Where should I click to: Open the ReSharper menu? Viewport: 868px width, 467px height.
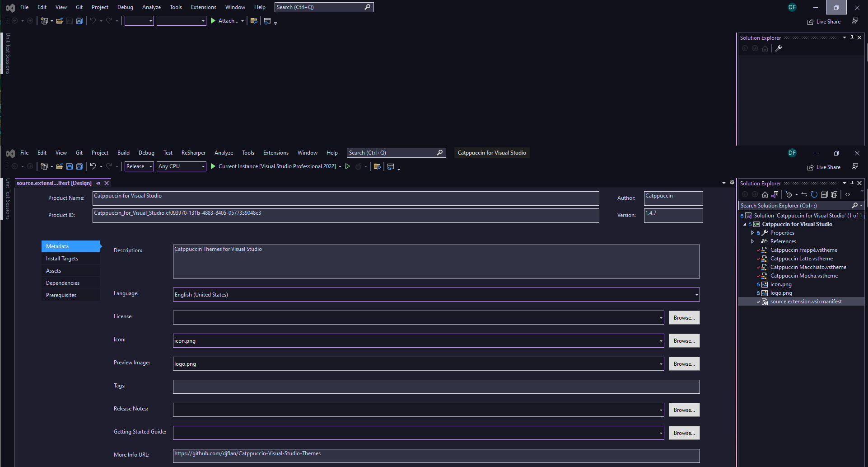click(x=193, y=153)
